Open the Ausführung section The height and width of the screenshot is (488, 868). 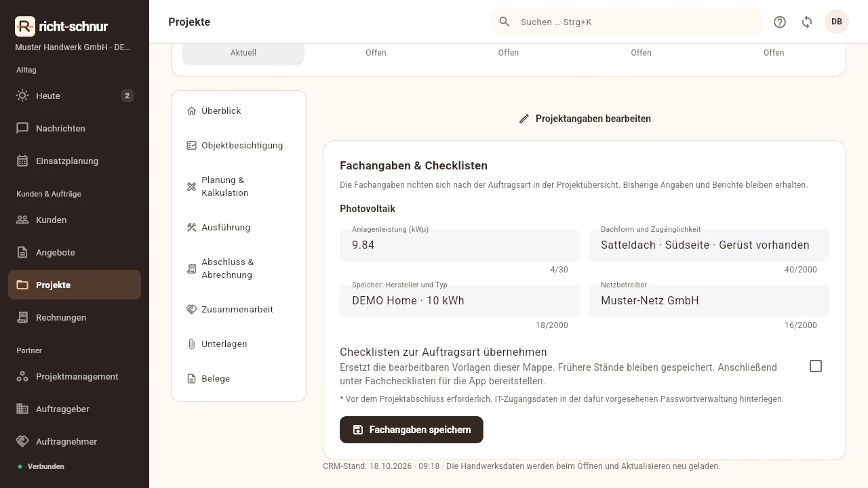(x=239, y=227)
